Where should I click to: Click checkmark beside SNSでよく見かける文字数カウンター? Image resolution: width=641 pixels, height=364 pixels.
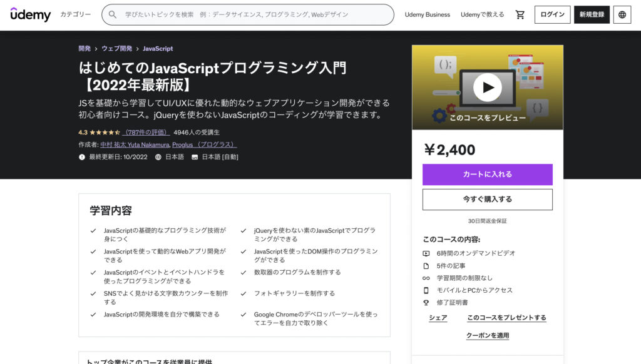pos(93,293)
